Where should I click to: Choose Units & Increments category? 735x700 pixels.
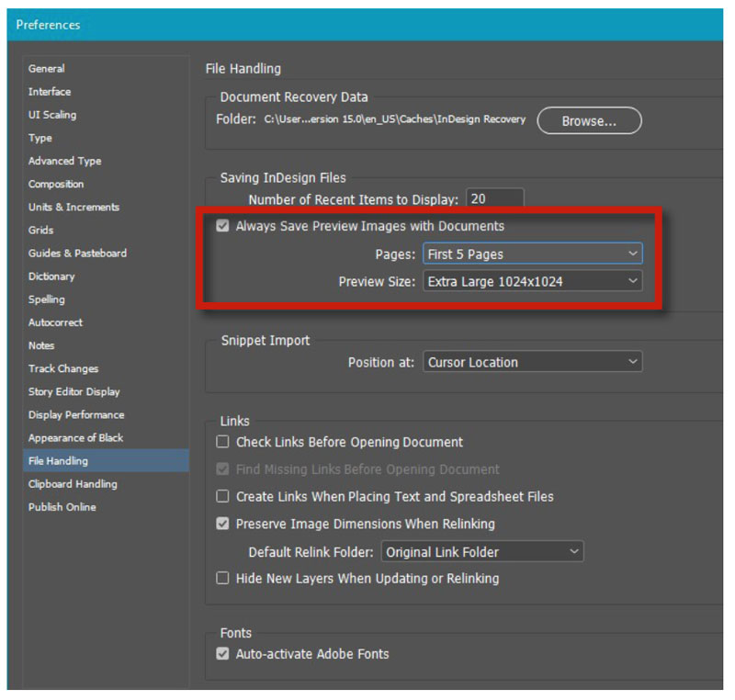pyautogui.click(x=73, y=207)
